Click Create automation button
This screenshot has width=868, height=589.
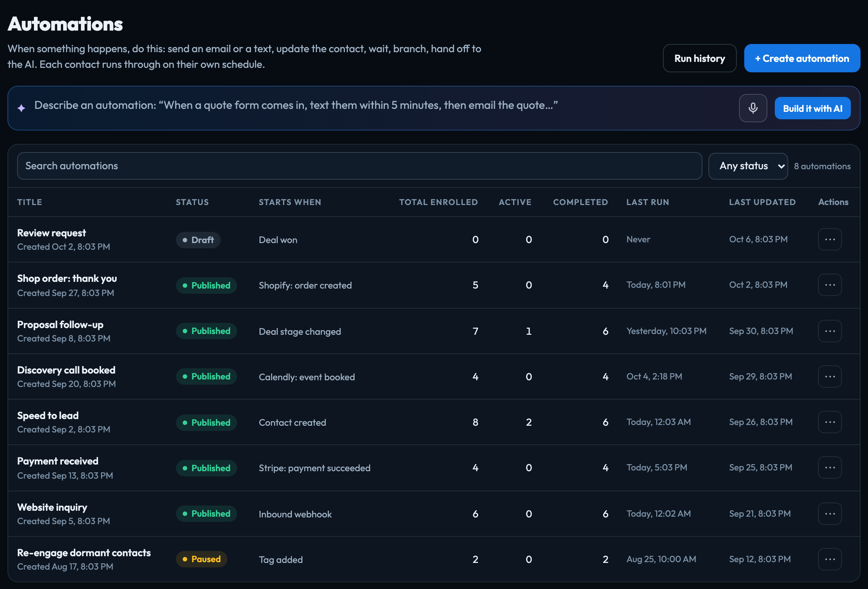[802, 58]
